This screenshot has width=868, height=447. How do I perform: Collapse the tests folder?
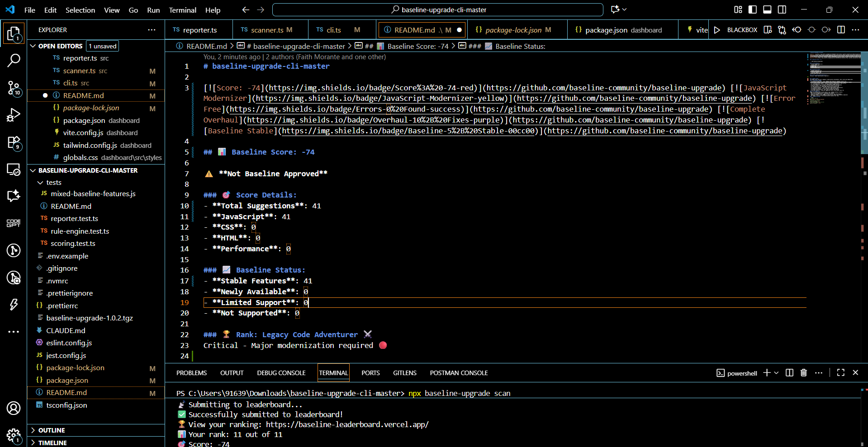click(53, 183)
